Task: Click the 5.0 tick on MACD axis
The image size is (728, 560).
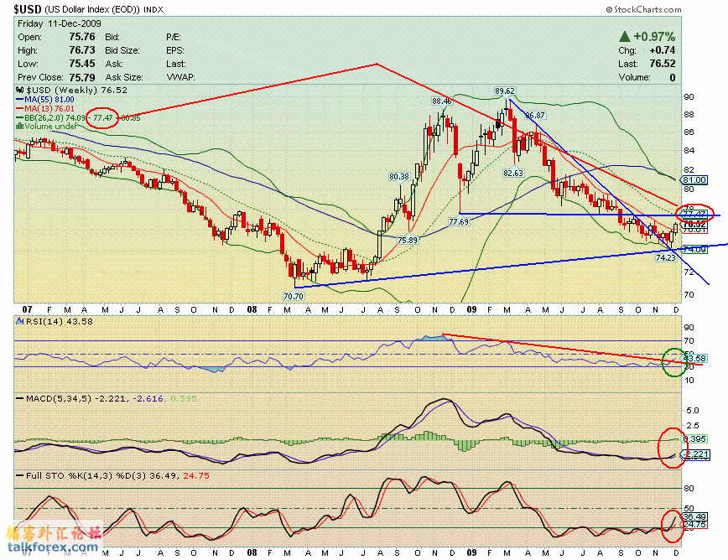Action: [x=692, y=410]
